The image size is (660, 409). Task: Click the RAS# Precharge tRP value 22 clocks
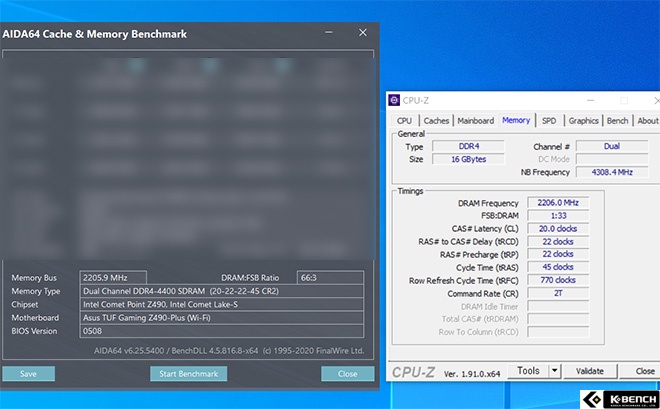[x=558, y=254]
